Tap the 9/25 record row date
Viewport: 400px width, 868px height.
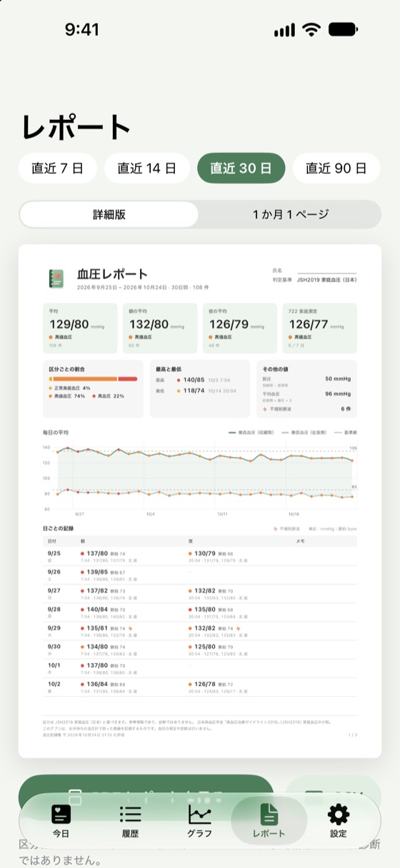tap(54, 553)
